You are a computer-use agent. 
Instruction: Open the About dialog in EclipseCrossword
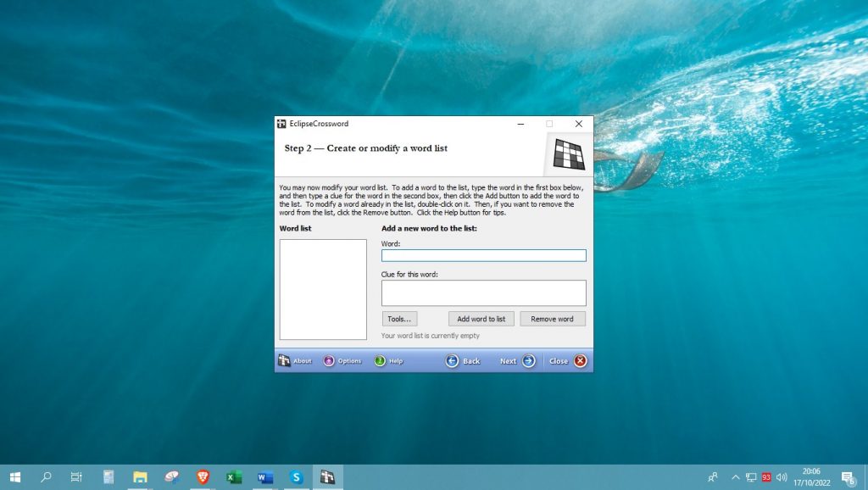click(x=295, y=361)
